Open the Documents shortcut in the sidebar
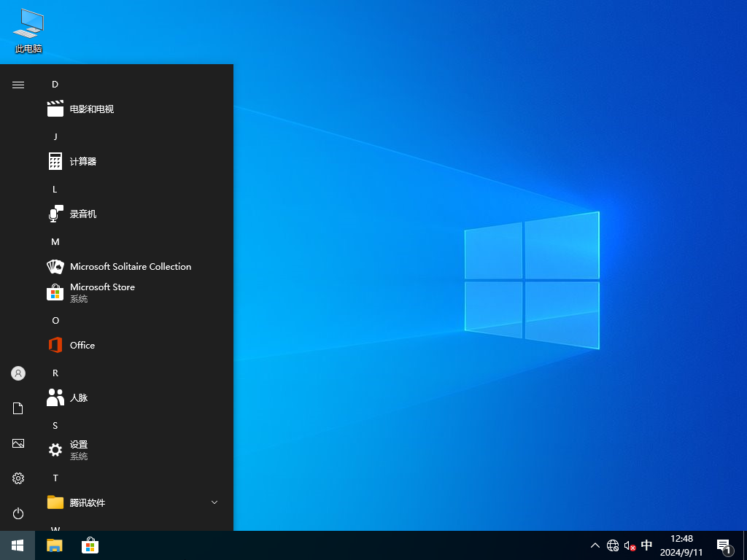 [x=18, y=408]
